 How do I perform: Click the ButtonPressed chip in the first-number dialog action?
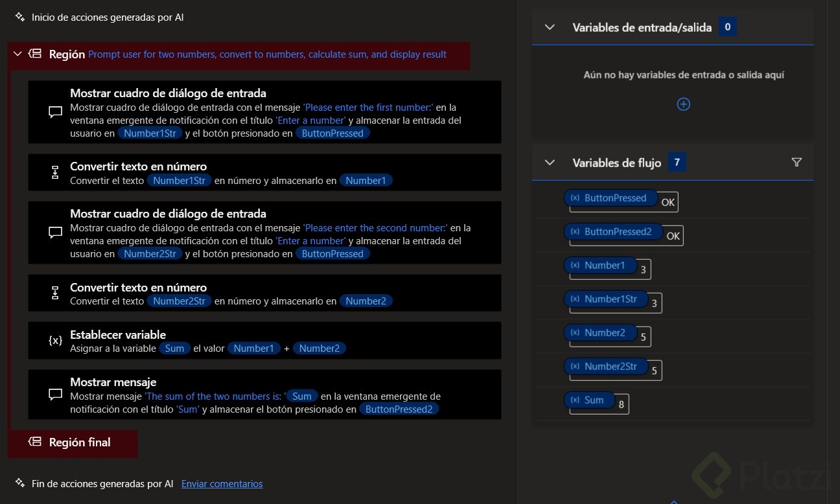pyautogui.click(x=333, y=133)
